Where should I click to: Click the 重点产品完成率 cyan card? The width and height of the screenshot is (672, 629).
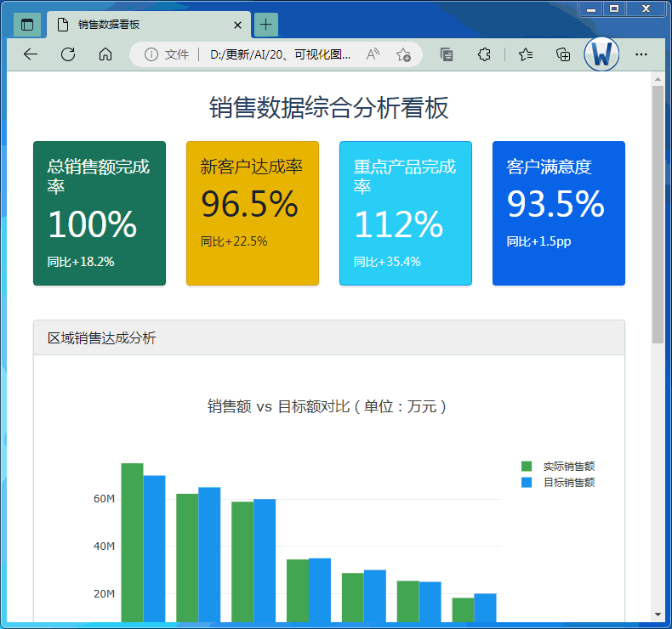(406, 213)
